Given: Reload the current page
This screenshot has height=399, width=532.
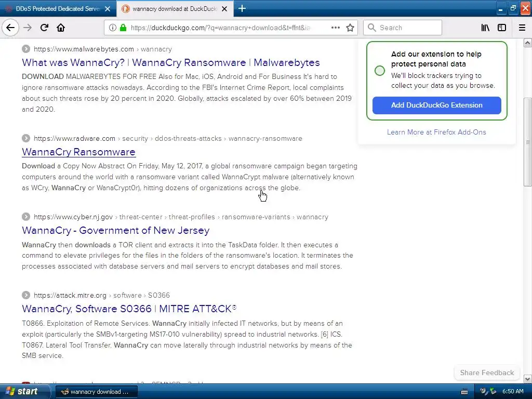Looking at the screenshot, I should pyautogui.click(x=44, y=28).
